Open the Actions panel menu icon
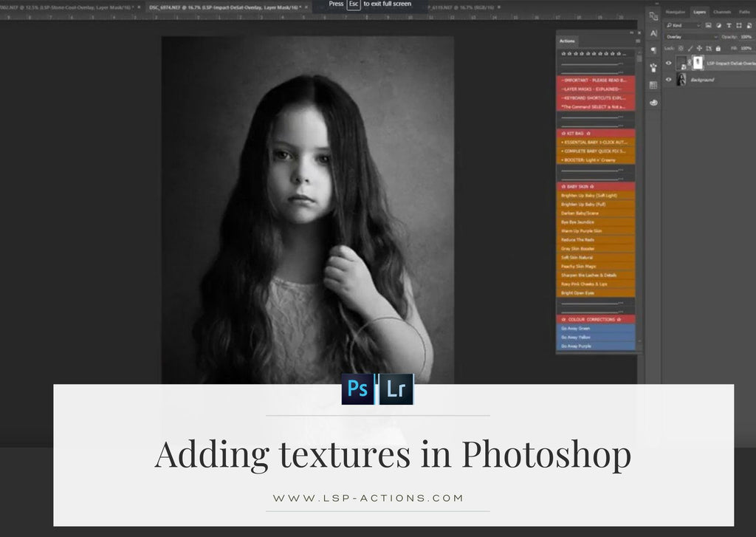Viewport: 756px width, 537px height. click(x=638, y=41)
